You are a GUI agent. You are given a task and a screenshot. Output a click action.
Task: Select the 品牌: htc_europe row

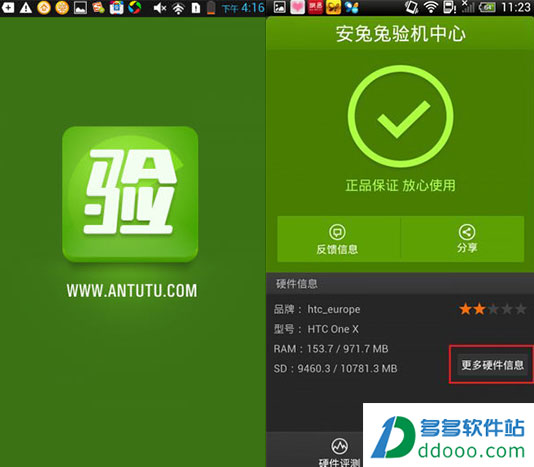tap(317, 309)
